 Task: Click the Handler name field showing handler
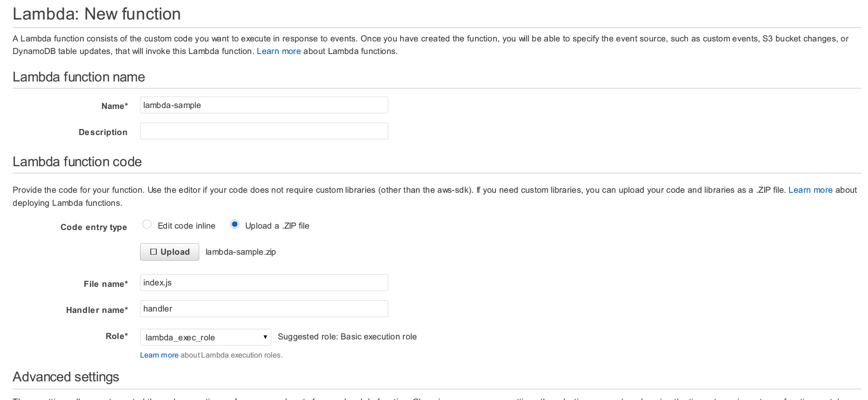(x=264, y=308)
